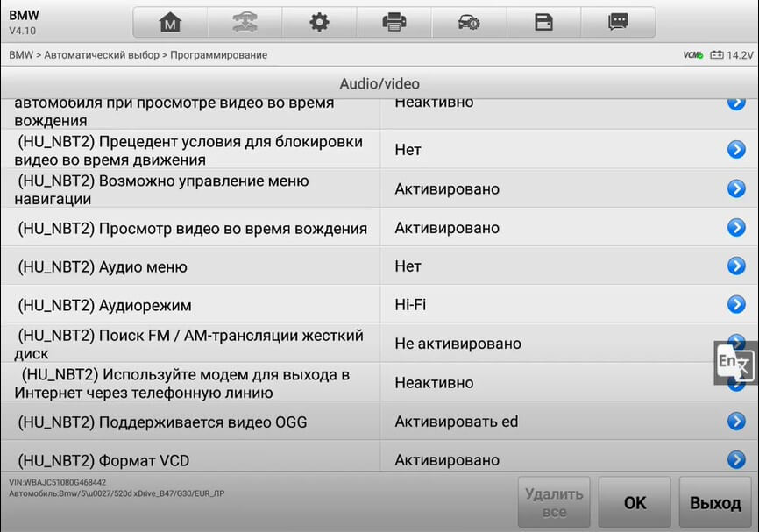The height and width of the screenshot is (532, 759).
Task: Select BMW in the breadcrumb path
Action: 21,55
